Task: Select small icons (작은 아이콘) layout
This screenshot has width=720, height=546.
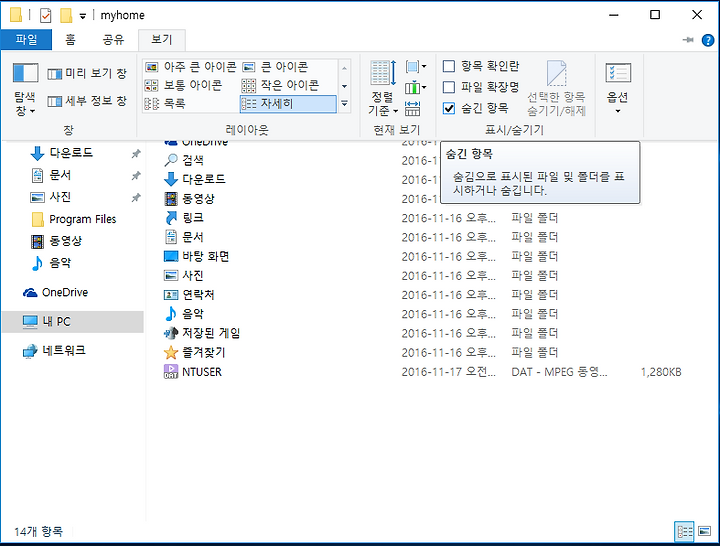Action: pos(280,85)
